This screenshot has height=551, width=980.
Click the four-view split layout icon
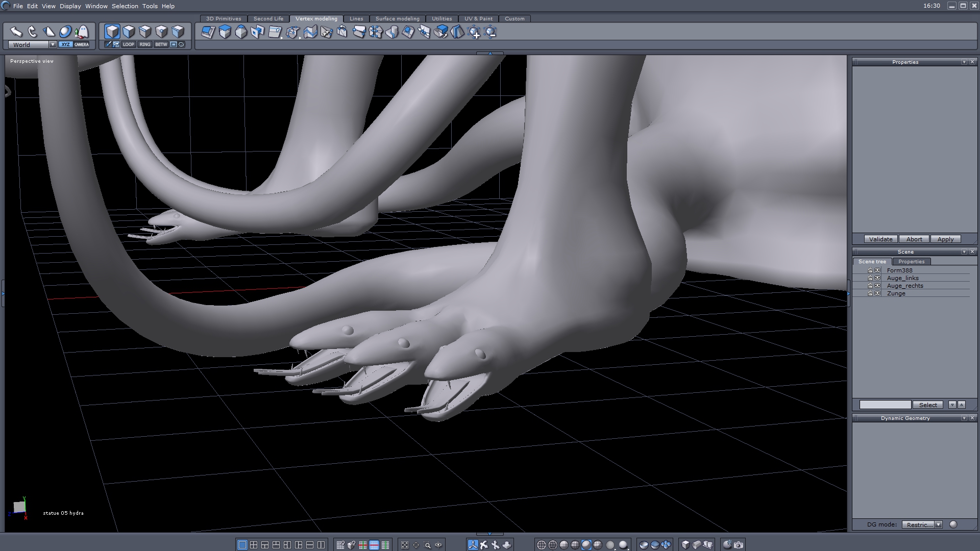tap(254, 545)
